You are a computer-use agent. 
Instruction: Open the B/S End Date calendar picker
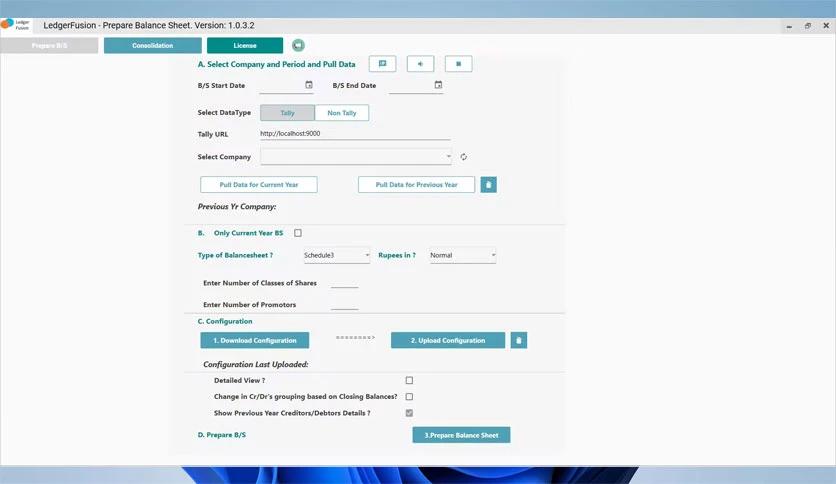[438, 85]
